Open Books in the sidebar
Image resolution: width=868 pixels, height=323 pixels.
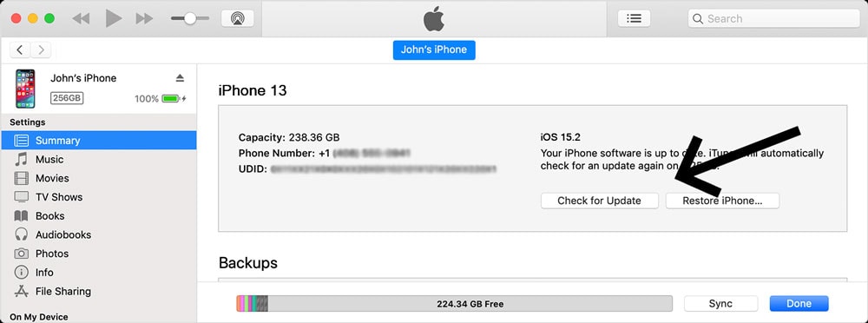99,216
